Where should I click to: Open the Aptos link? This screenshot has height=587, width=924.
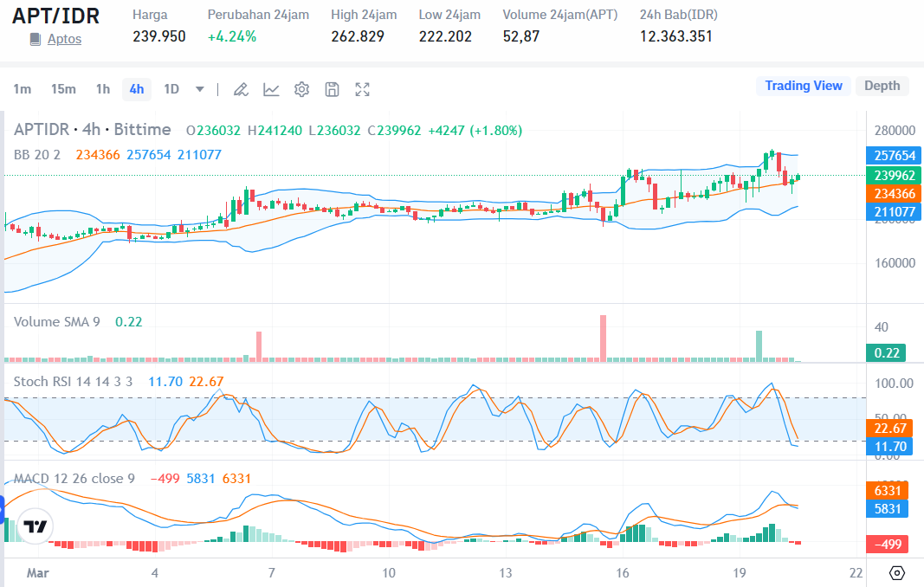(64, 40)
